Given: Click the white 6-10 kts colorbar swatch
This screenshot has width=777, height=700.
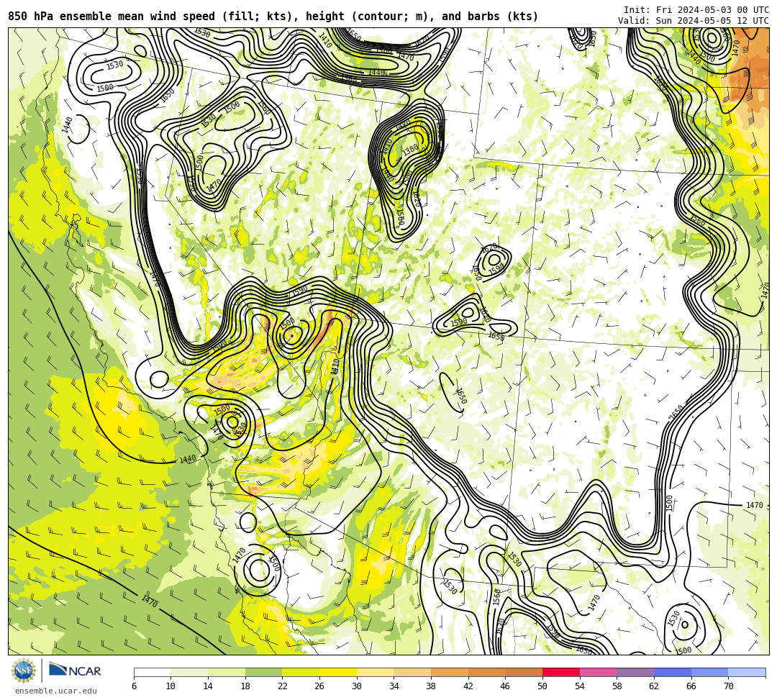Looking at the screenshot, I should point(152,672).
